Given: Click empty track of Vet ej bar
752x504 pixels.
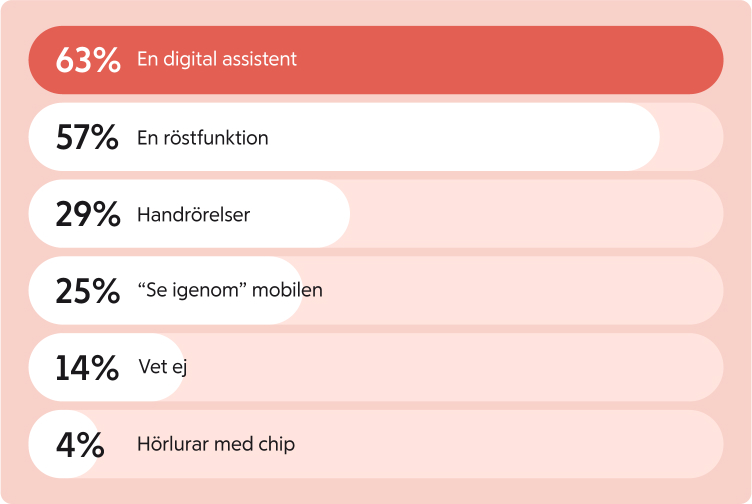Looking at the screenshot, I should click(453, 367).
